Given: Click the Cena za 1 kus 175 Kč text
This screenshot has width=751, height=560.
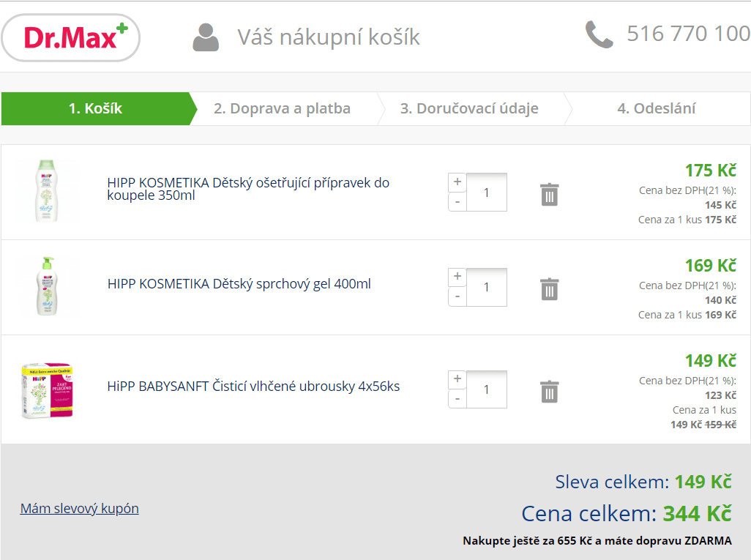Looking at the screenshot, I should [687, 220].
